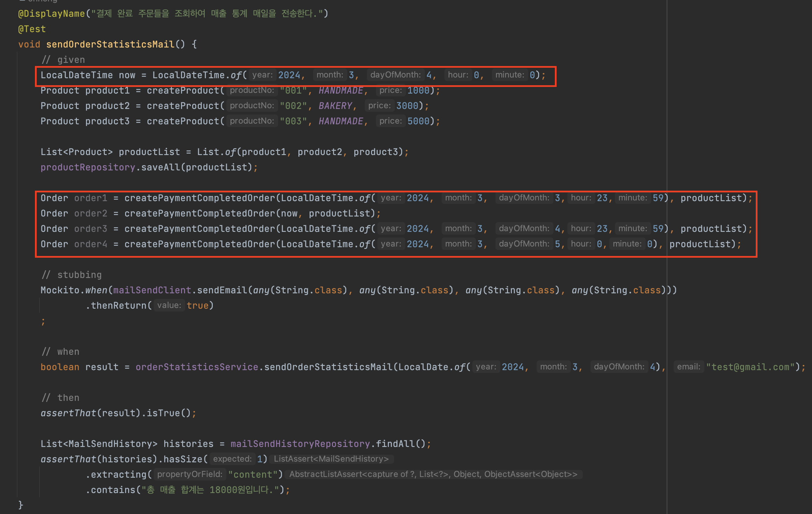Click productRepository field reference
The image size is (812, 514).
(88, 167)
